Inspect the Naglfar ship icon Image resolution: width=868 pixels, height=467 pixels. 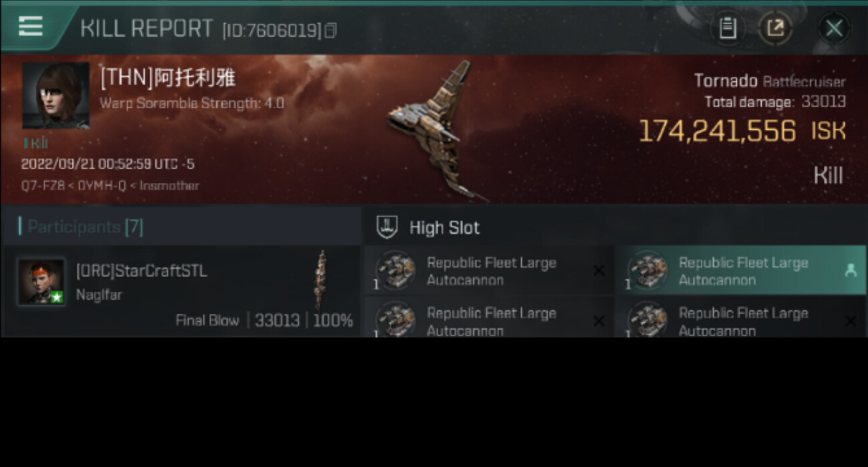point(322,280)
